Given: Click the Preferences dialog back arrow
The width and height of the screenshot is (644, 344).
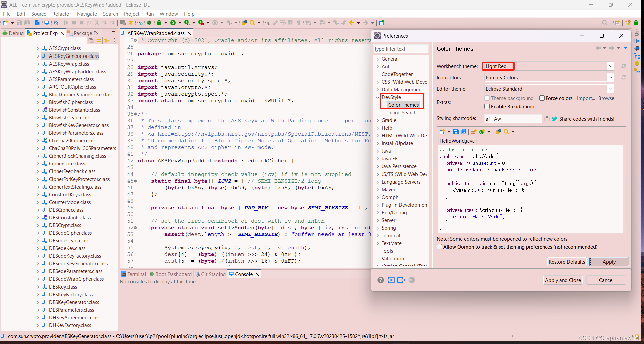Looking at the screenshot, I should (x=598, y=48).
